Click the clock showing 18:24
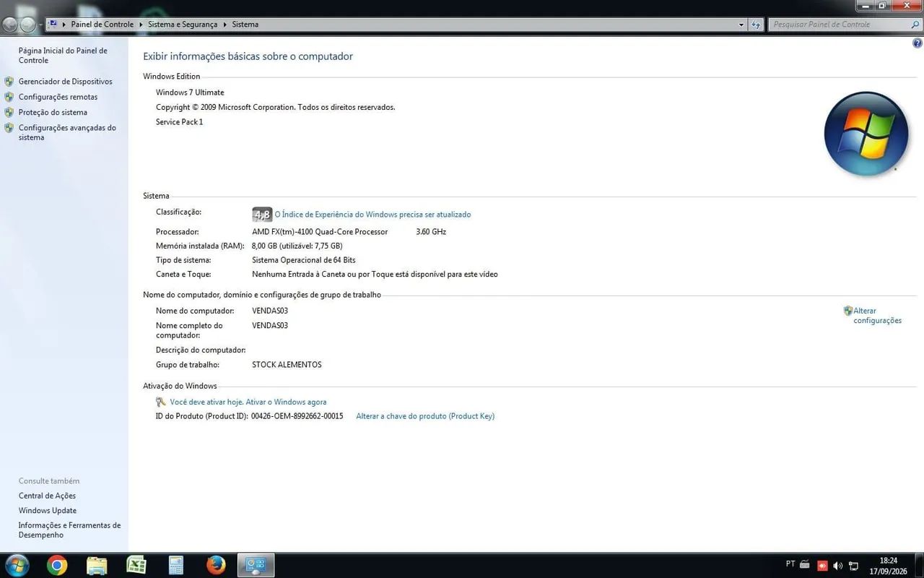 [889, 561]
